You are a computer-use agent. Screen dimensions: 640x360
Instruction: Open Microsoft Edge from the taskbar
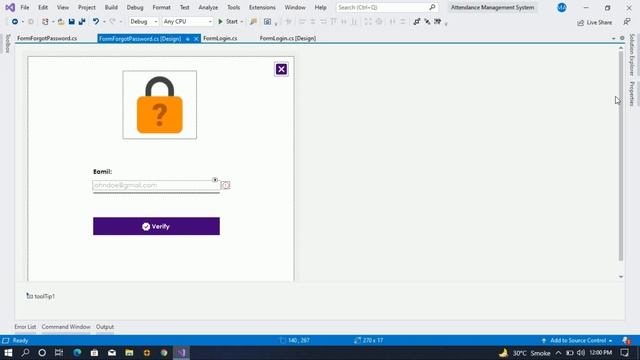click(77, 353)
